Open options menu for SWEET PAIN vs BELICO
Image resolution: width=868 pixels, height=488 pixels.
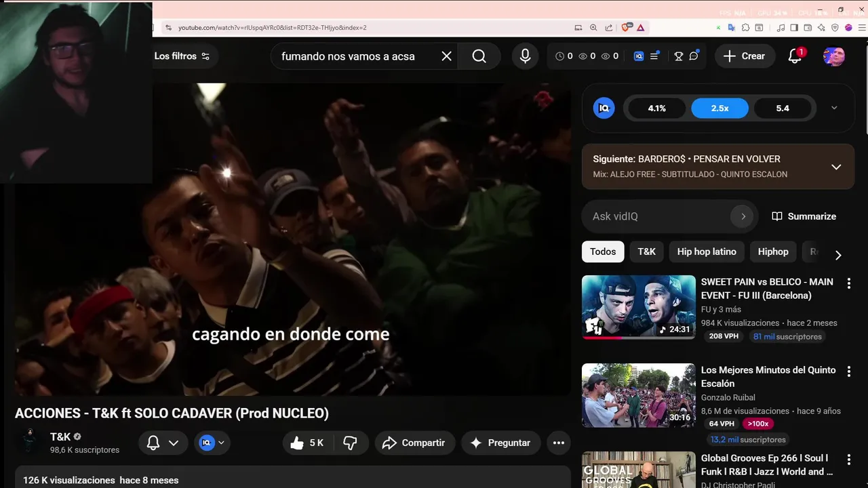click(848, 283)
